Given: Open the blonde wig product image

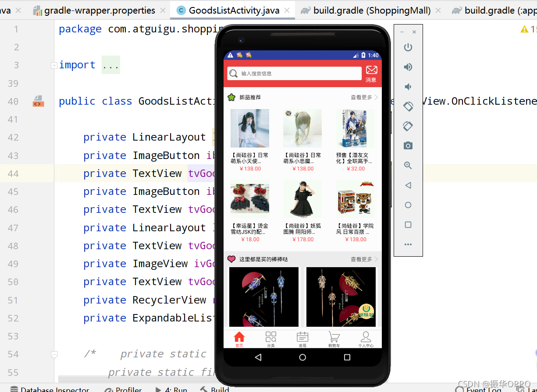Looking at the screenshot, I should (302, 128).
